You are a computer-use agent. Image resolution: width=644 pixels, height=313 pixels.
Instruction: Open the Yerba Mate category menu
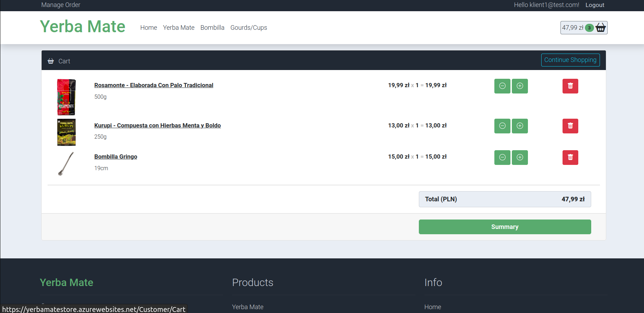[x=178, y=28]
